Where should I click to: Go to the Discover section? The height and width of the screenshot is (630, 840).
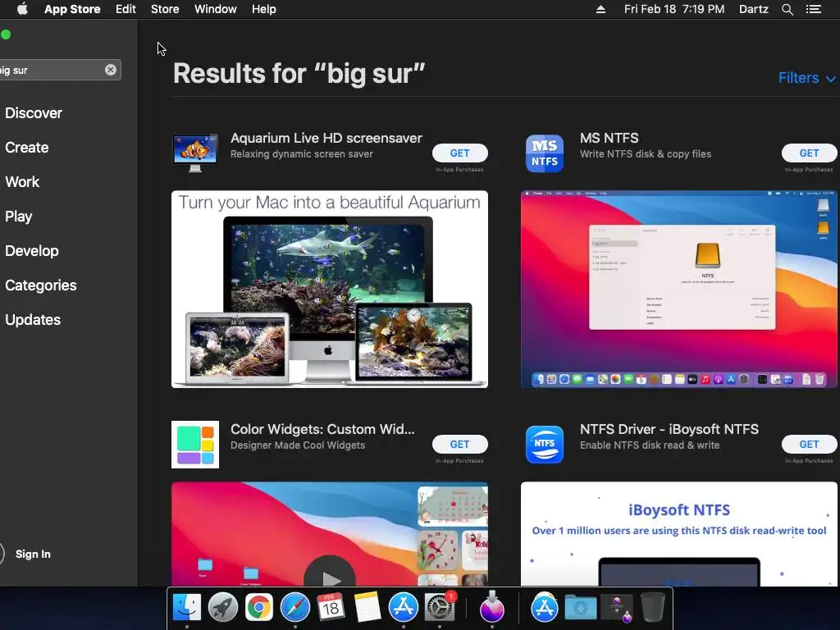[33, 113]
